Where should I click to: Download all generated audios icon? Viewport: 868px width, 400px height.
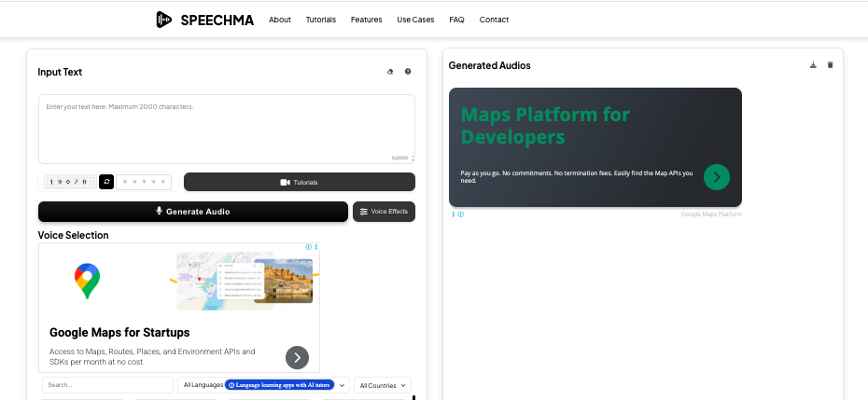coord(813,64)
